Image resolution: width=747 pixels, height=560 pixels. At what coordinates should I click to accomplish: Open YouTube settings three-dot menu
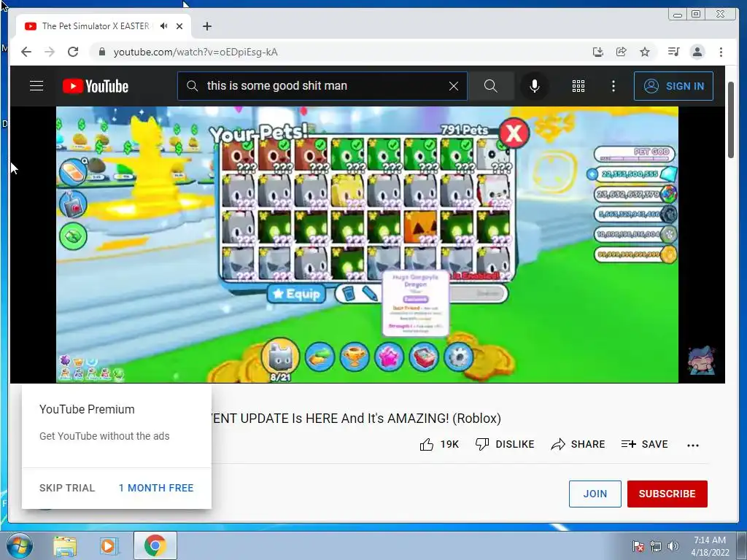click(x=613, y=86)
